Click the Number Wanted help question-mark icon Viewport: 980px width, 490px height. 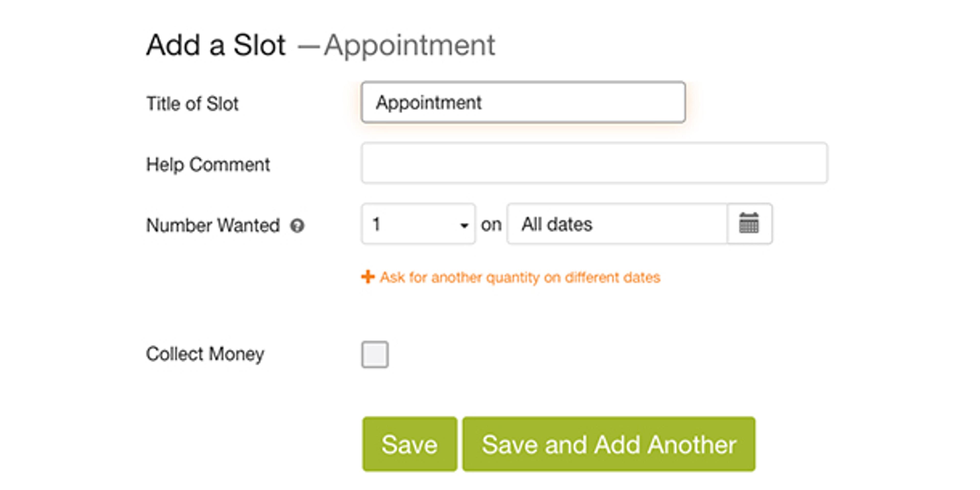[297, 226]
